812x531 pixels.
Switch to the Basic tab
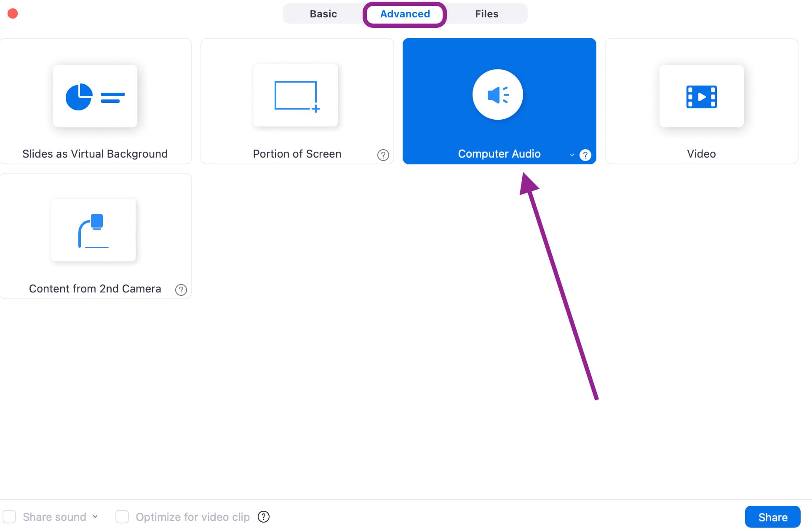point(323,13)
